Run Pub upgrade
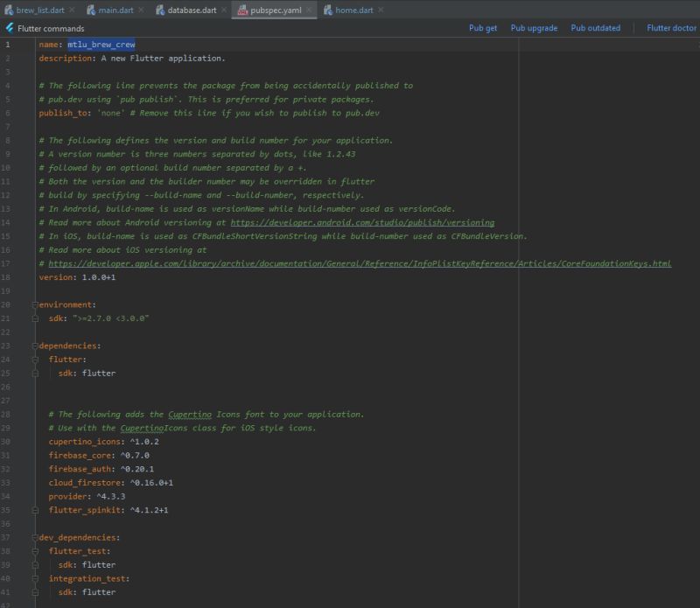Screen dimensions: 700x608 pyautogui.click(x=535, y=27)
